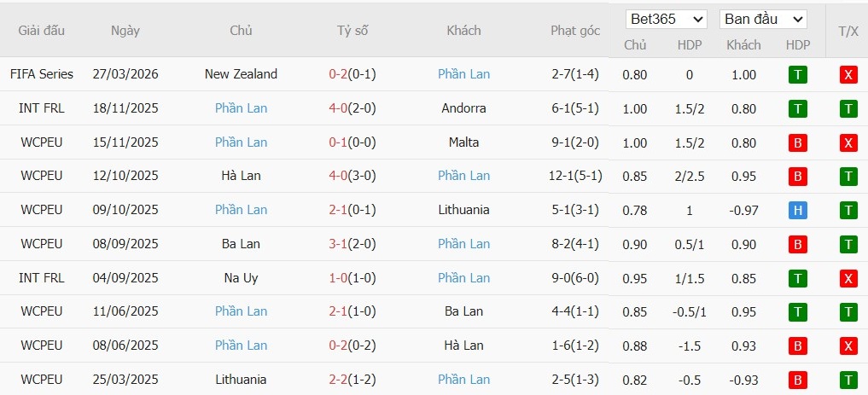Screen dimensions: 868x395
Task: Click red B badge in Malta row
Action: click(797, 142)
